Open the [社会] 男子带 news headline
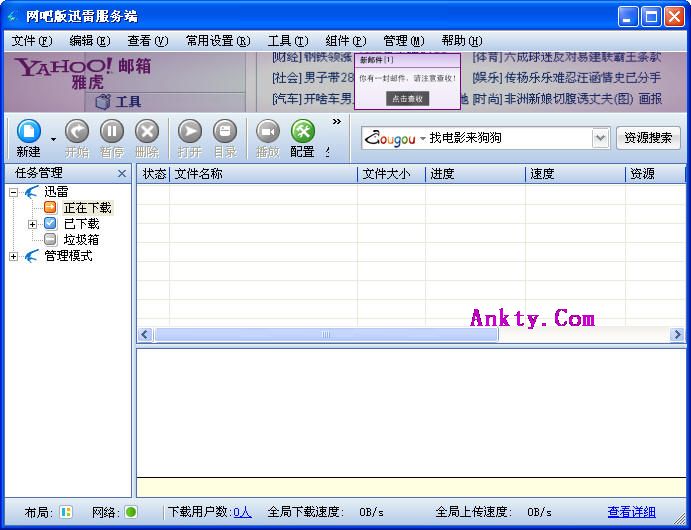This screenshot has width=691, height=530. [x=313, y=78]
